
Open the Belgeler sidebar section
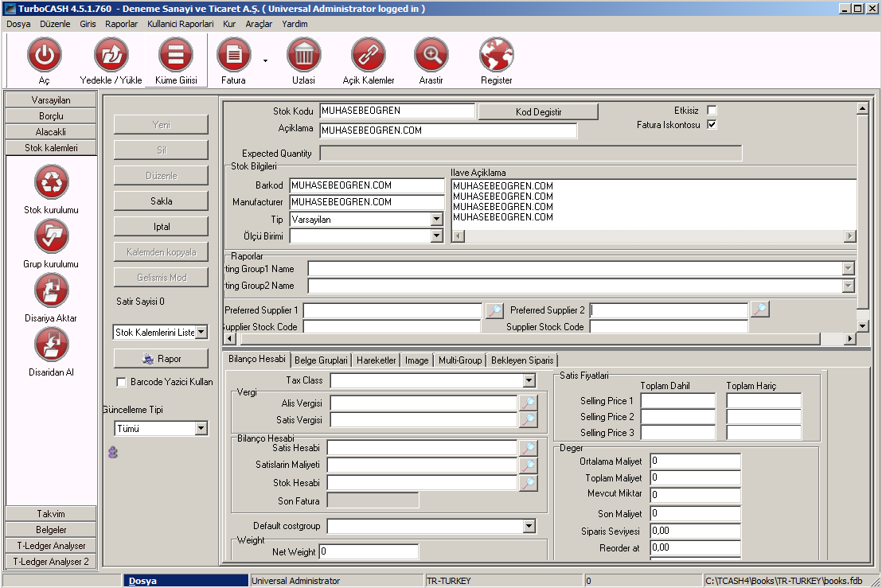[51, 530]
